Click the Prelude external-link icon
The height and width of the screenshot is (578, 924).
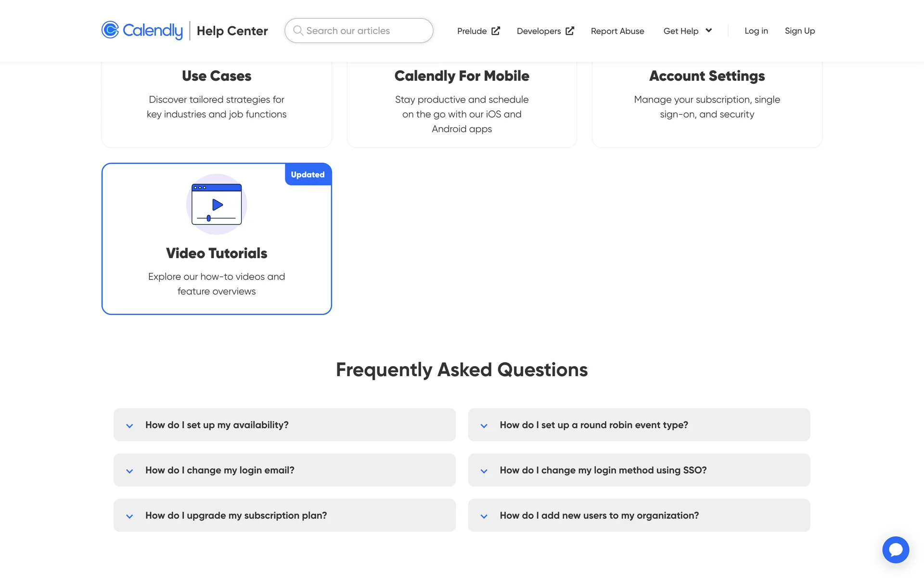point(496,31)
